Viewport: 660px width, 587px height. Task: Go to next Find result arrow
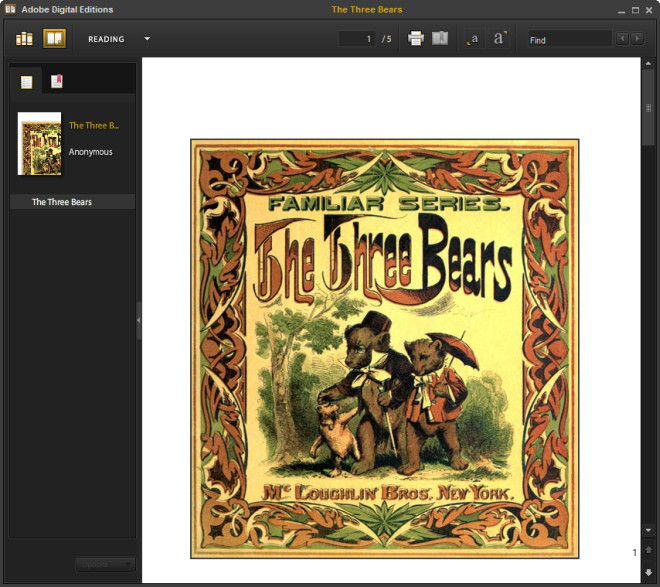637,39
